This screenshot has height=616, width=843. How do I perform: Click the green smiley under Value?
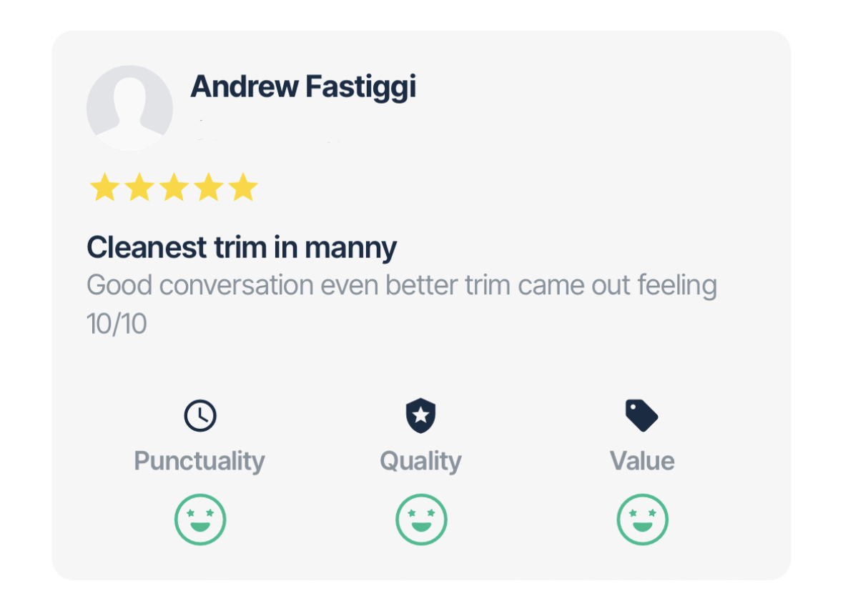[642, 520]
